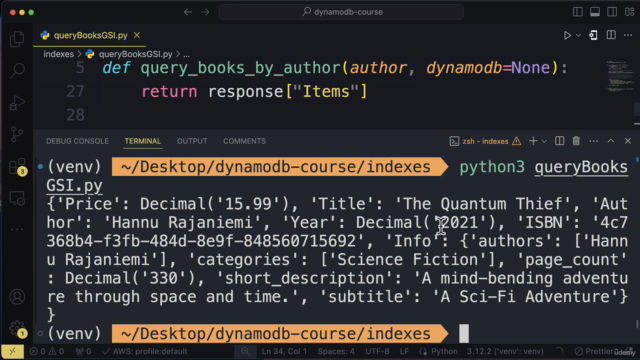Screen dimensions: 640x360
Task: Create a new terminal with plus icon
Action: pos(533,141)
